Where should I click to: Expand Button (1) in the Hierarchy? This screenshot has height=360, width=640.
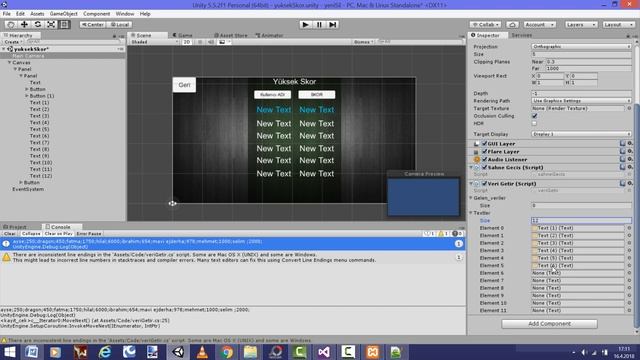(27, 96)
